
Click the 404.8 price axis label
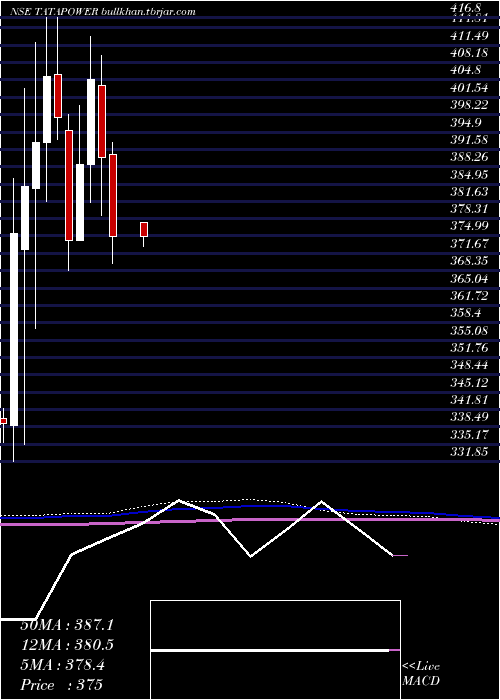tap(466, 71)
